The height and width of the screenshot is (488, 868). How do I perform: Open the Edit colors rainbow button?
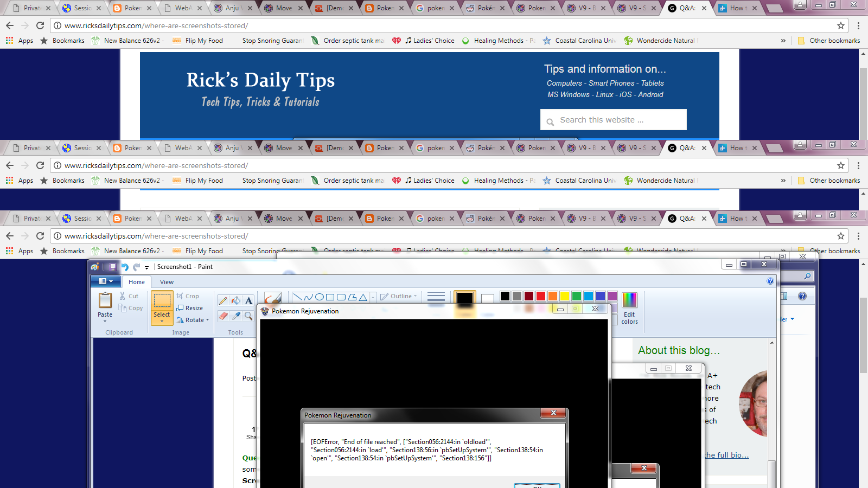629,308
